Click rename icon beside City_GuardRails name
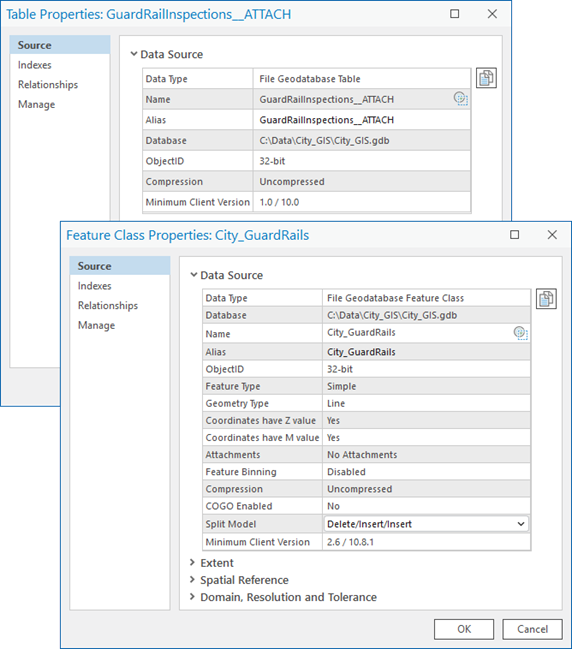The height and width of the screenshot is (649, 572). click(520, 333)
